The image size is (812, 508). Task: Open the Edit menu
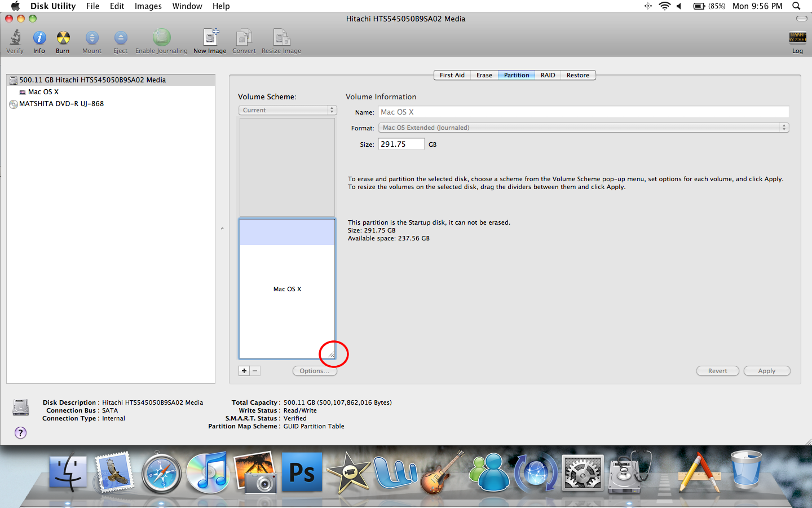coord(117,6)
